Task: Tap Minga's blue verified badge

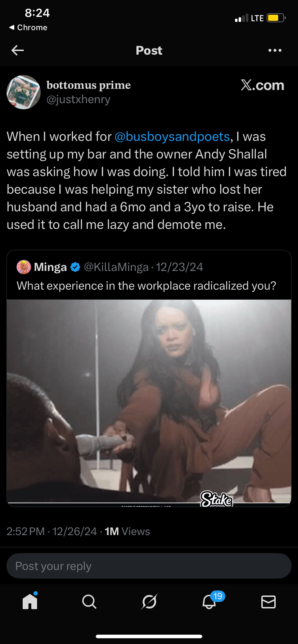Action: (75, 267)
